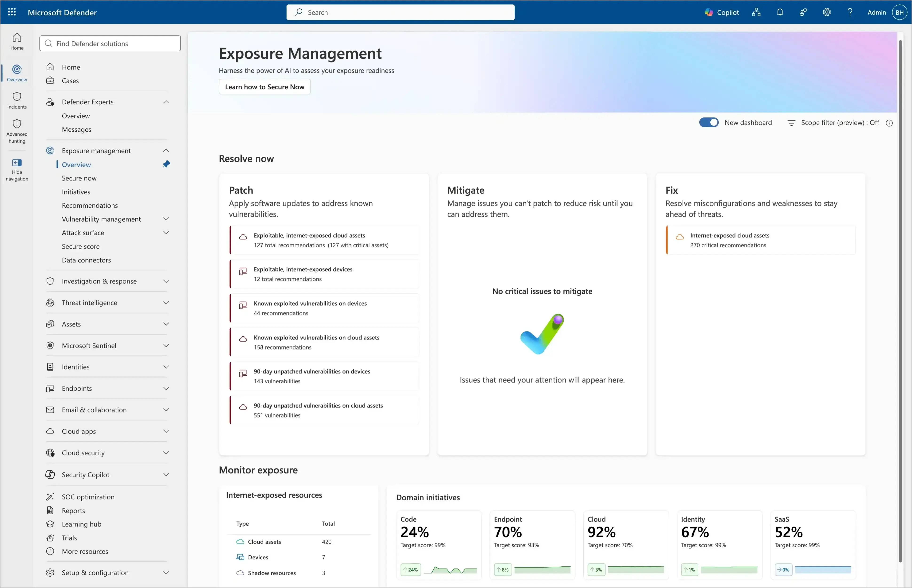This screenshot has width=912, height=588.
Task: Expand Setup & configuration section
Action: pos(166,573)
